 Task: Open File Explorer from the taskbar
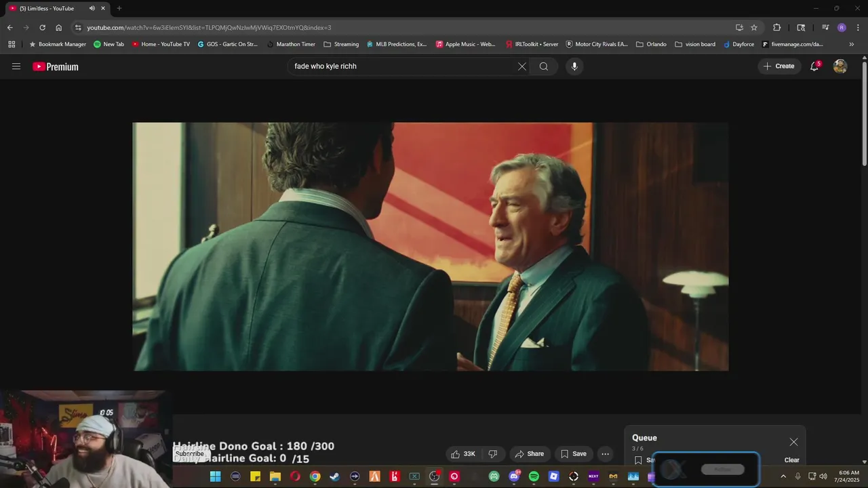tap(275, 476)
